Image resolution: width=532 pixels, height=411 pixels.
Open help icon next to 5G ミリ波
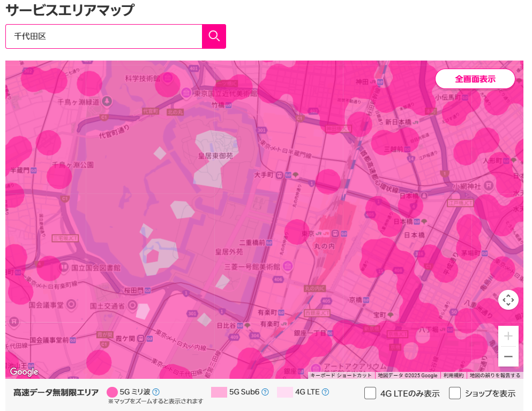(156, 392)
